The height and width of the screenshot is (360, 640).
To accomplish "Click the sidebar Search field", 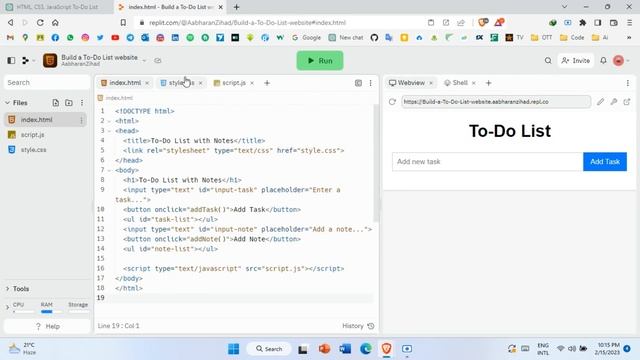I will pyautogui.click(x=47, y=82).
